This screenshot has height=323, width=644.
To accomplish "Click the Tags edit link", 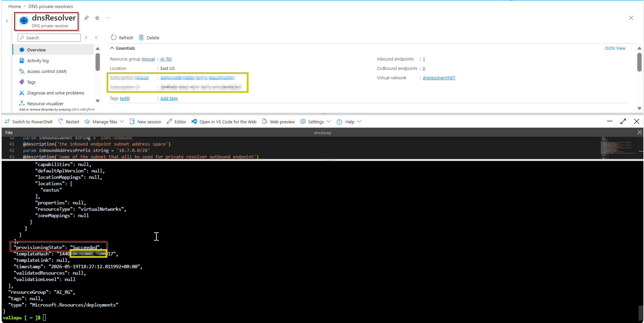I will 125,98.
